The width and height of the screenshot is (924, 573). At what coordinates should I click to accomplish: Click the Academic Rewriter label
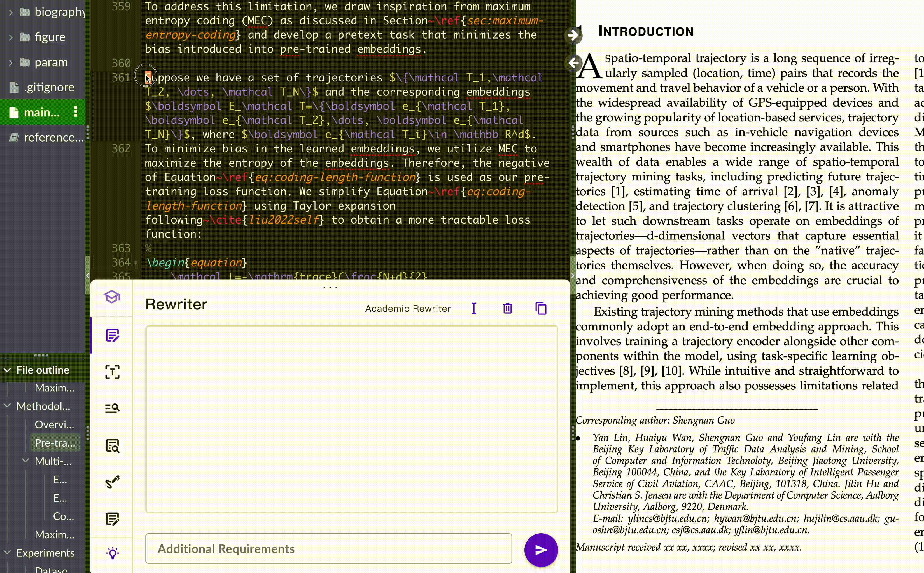(408, 309)
